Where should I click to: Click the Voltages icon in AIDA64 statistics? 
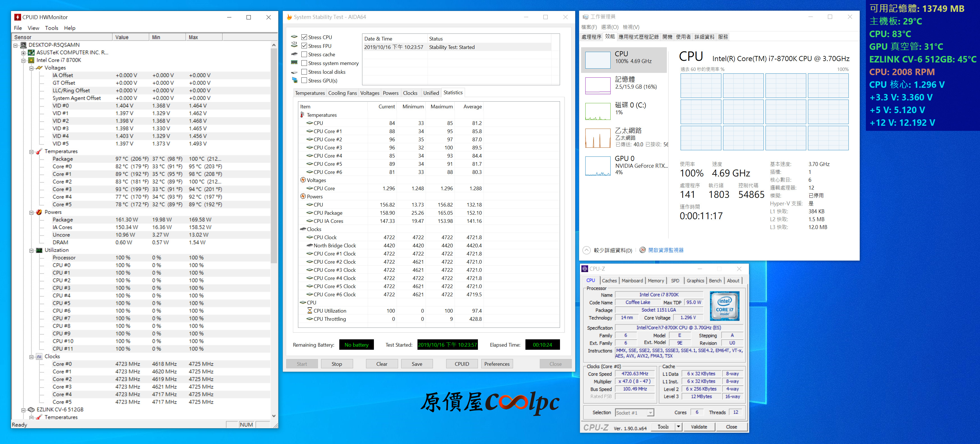coord(303,180)
